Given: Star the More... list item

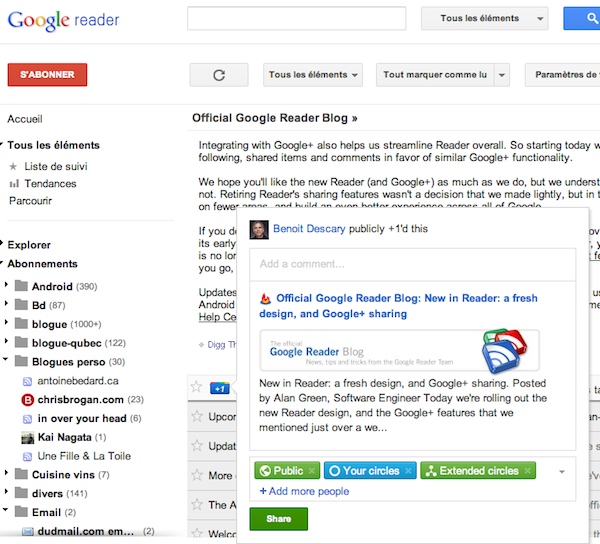Looking at the screenshot, I should [197, 475].
